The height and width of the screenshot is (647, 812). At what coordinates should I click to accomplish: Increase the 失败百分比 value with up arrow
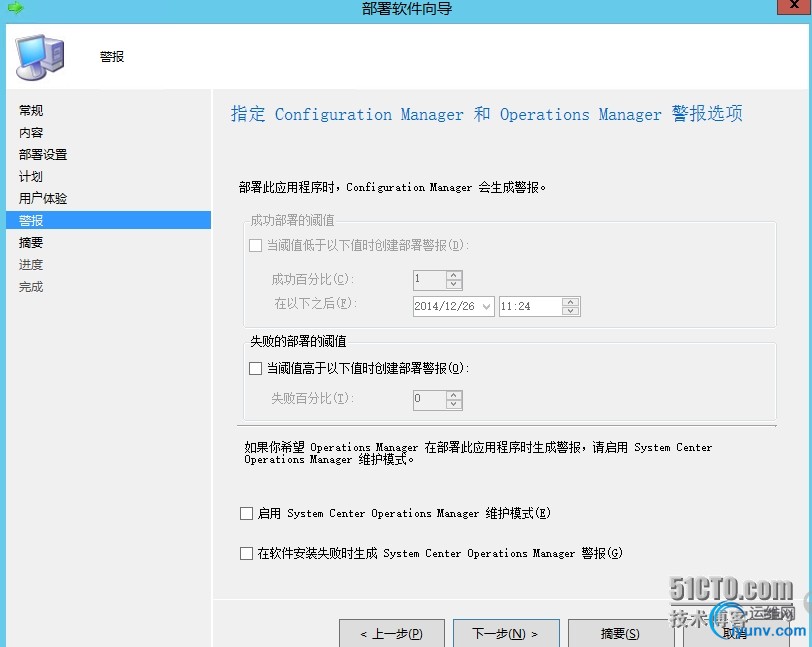(x=454, y=395)
